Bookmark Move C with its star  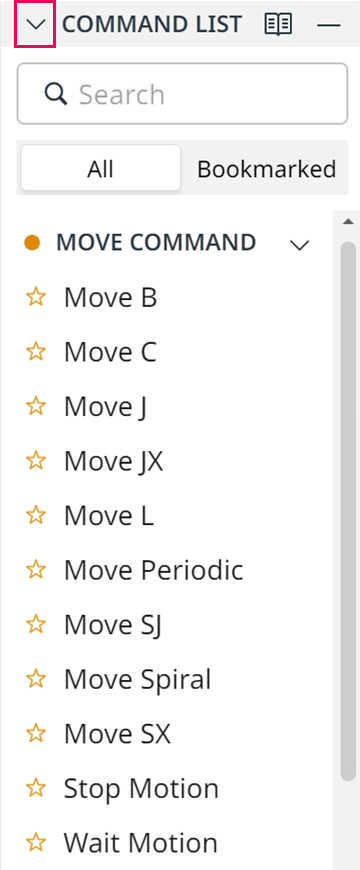coord(36,352)
